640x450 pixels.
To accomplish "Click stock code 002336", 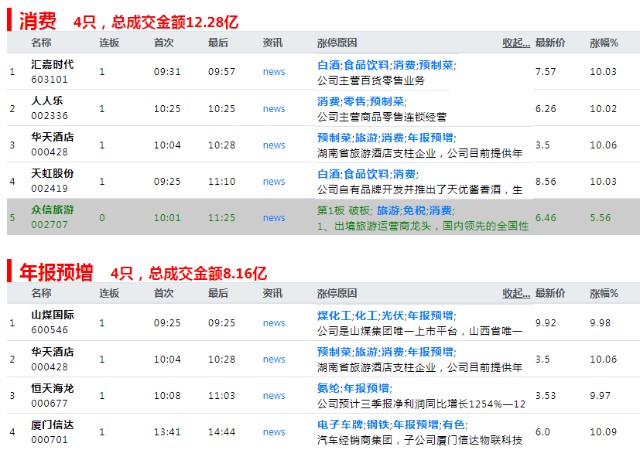I will tap(49, 116).
